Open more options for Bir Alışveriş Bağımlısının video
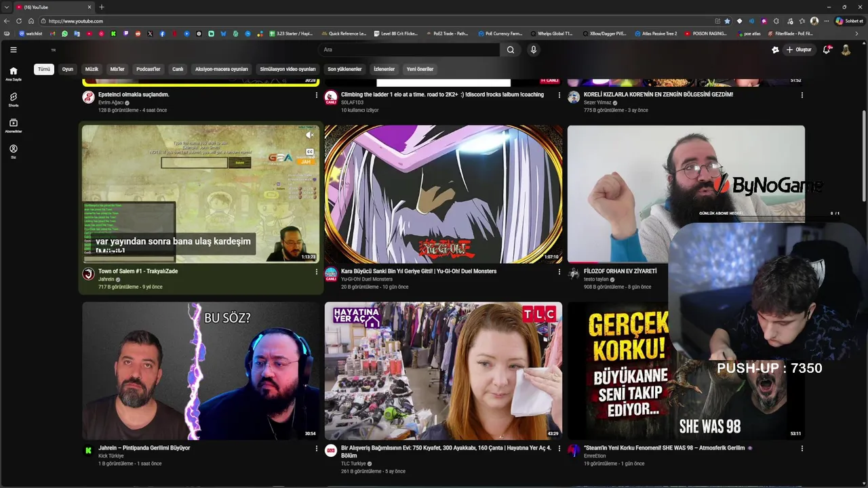The height and width of the screenshot is (488, 868). (x=559, y=449)
